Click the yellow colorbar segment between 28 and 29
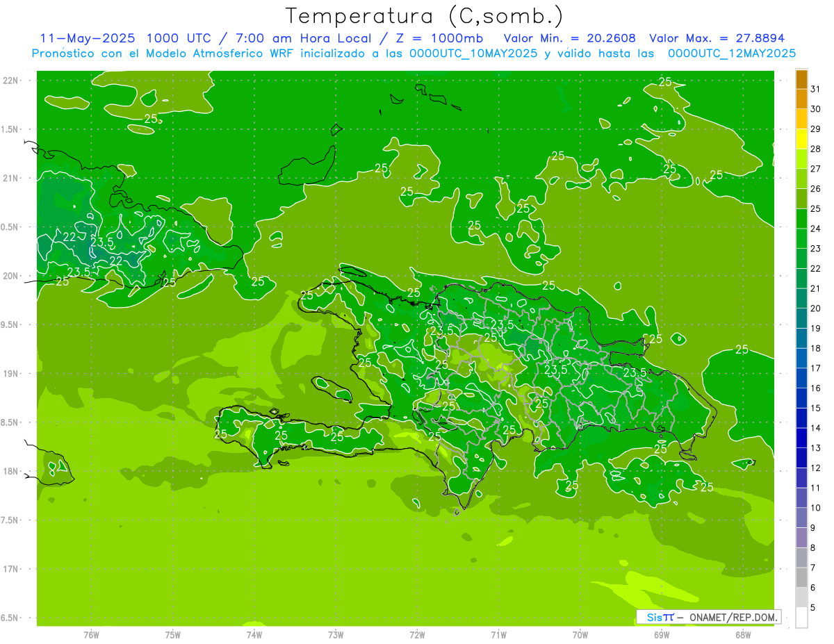The height and width of the screenshot is (644, 834). click(x=801, y=139)
